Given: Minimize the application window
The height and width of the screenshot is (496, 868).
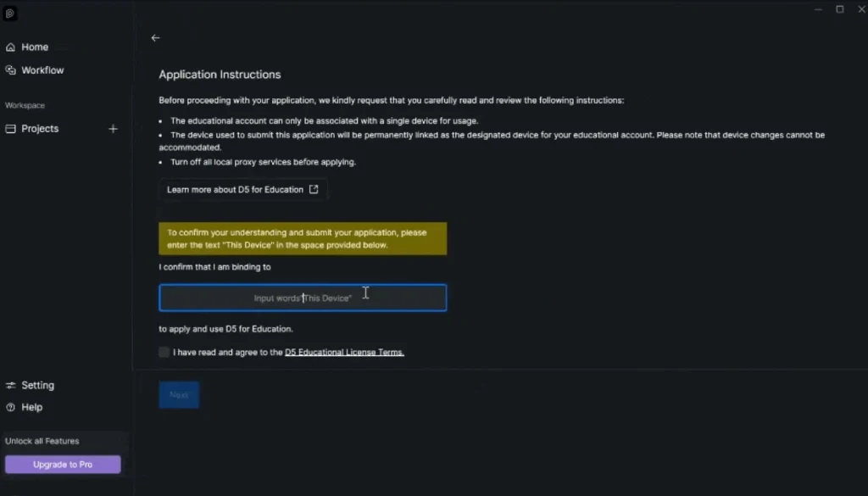Looking at the screenshot, I should point(818,9).
